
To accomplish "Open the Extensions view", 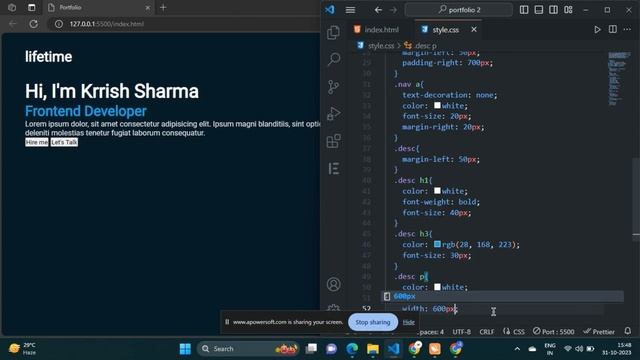I will click(333, 141).
